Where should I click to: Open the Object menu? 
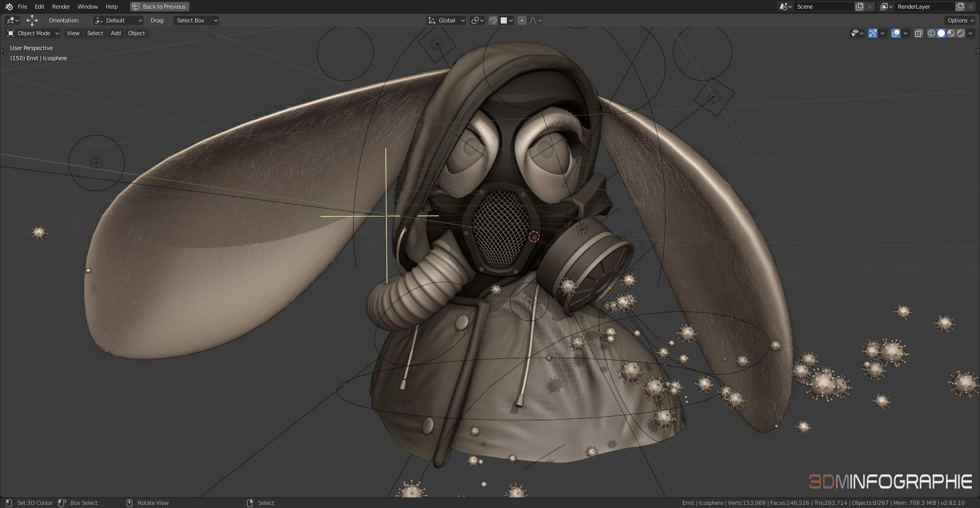tap(136, 33)
